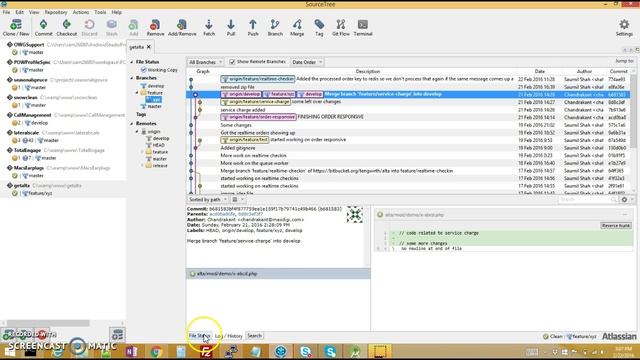Collapse the File Status section
The height and width of the screenshot is (360, 640).
coord(132,62)
